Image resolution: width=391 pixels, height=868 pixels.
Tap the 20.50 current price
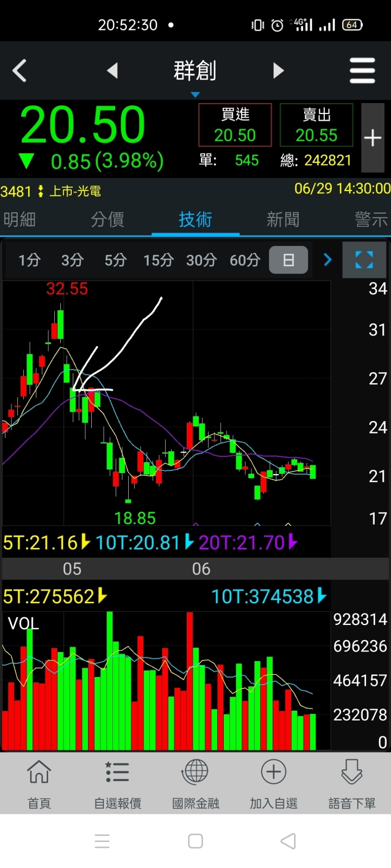83,125
